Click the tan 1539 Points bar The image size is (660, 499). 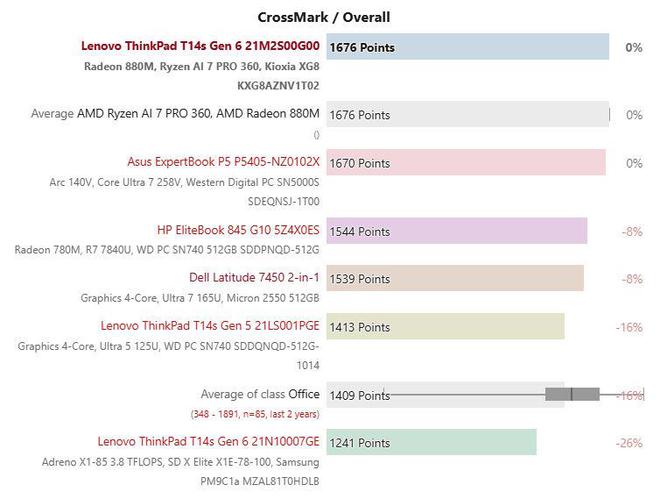(455, 278)
